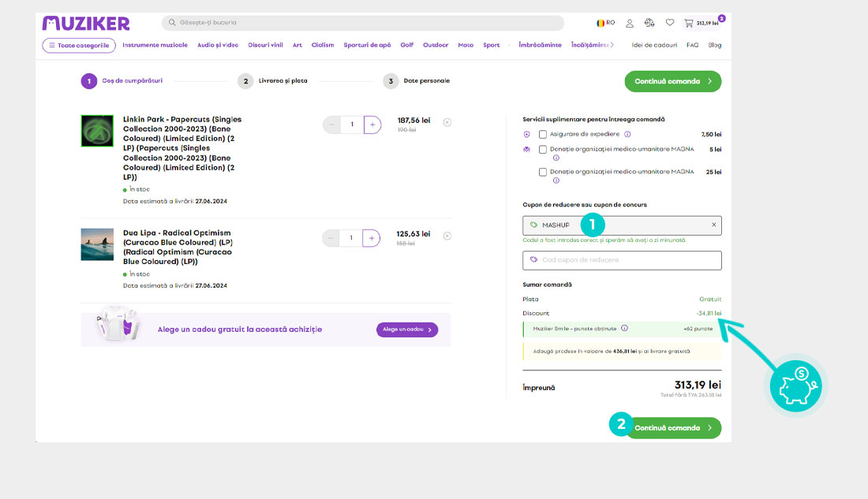Viewport: 868px width, 499px height.
Task: Go to step 2 Livrarea și plata
Action: [x=272, y=80]
